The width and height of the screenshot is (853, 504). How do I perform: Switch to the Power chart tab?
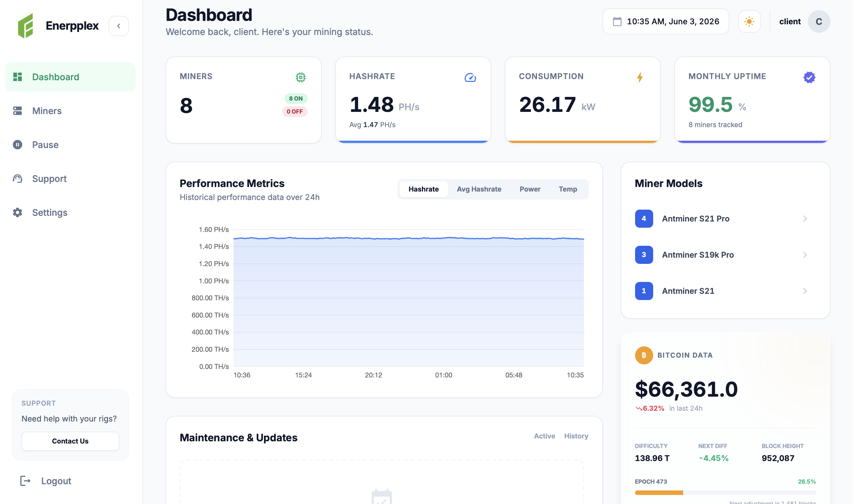click(x=530, y=189)
